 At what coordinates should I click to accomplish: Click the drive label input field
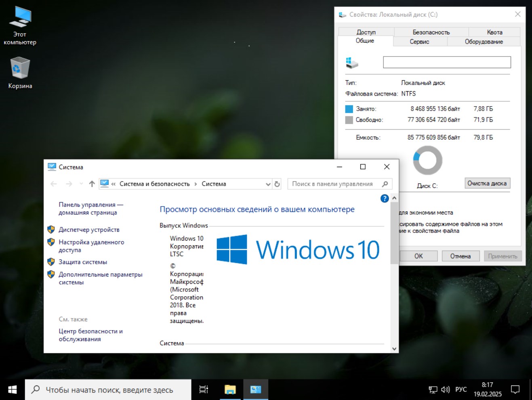click(446, 62)
